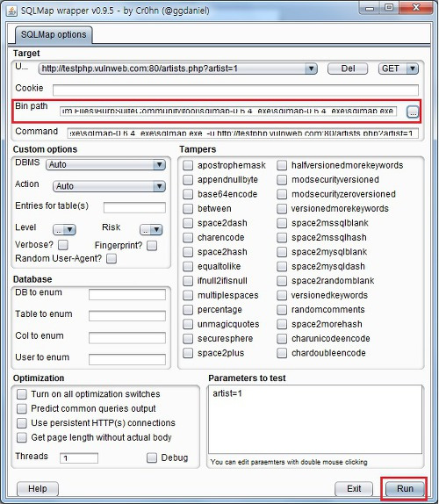Check the versionedmorekeywords tamper

pos(282,209)
